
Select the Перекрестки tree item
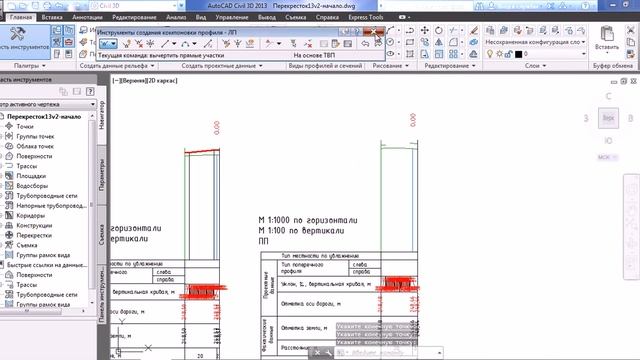[34, 235]
